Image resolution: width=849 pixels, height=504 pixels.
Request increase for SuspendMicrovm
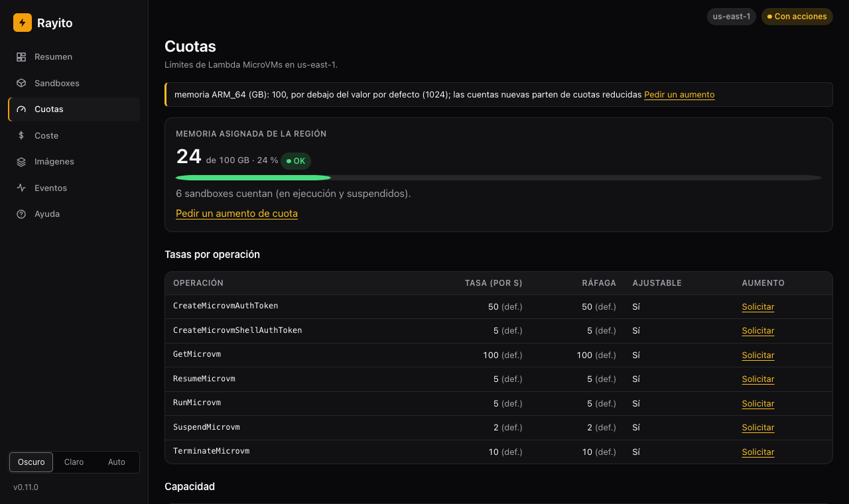point(758,428)
